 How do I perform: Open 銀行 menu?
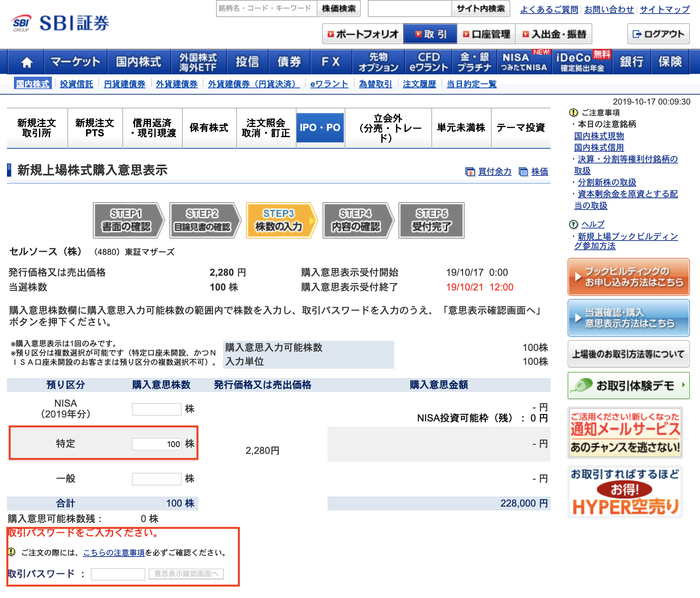pos(631,62)
